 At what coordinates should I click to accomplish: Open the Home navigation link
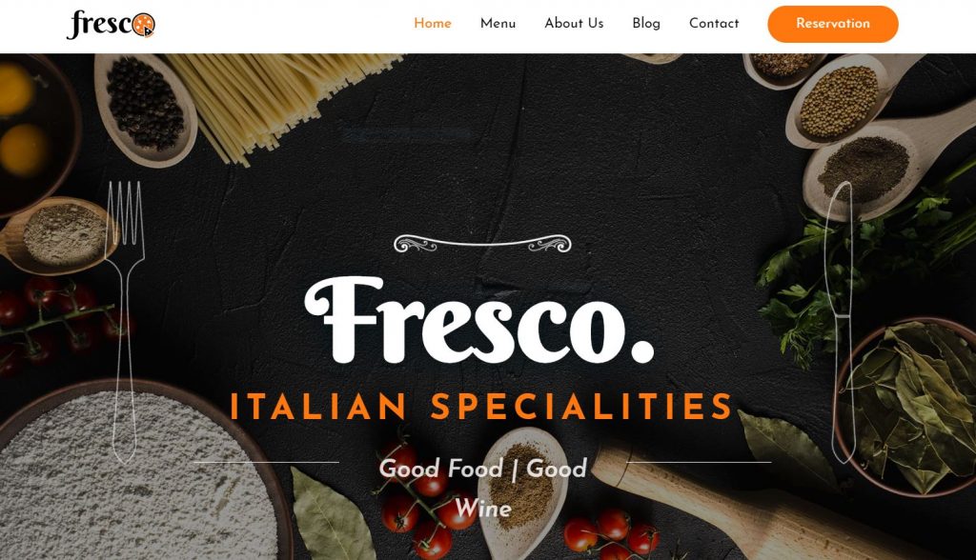[433, 24]
